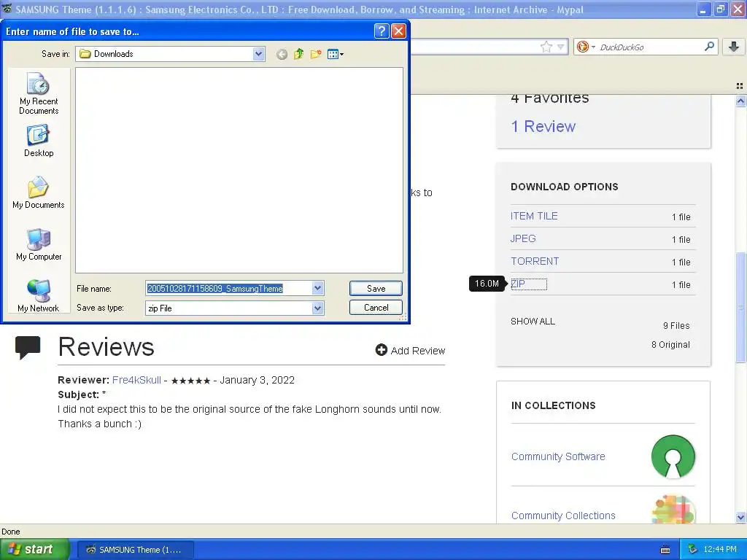Open the DuckDuckGo search engine dropdown

click(x=586, y=47)
